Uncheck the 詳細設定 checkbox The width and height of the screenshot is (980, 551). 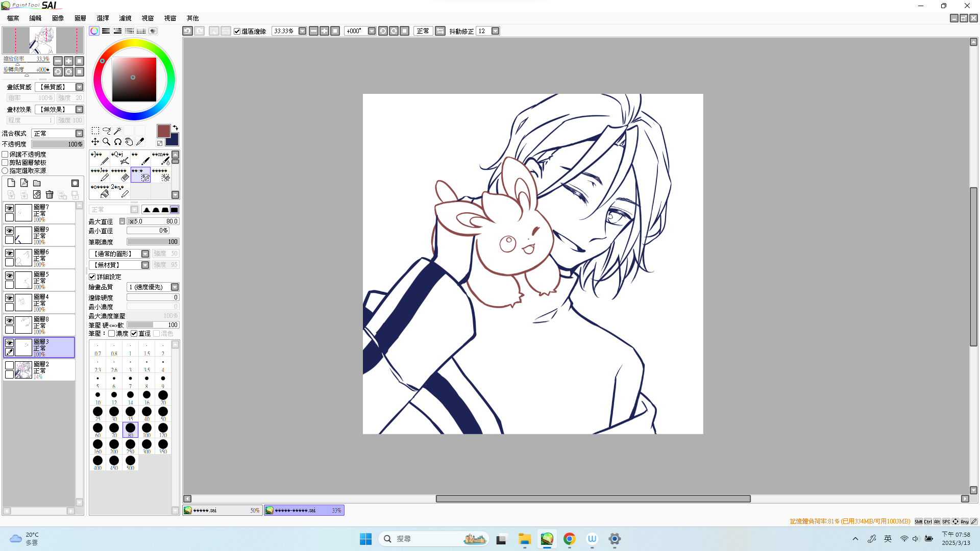[x=92, y=277]
